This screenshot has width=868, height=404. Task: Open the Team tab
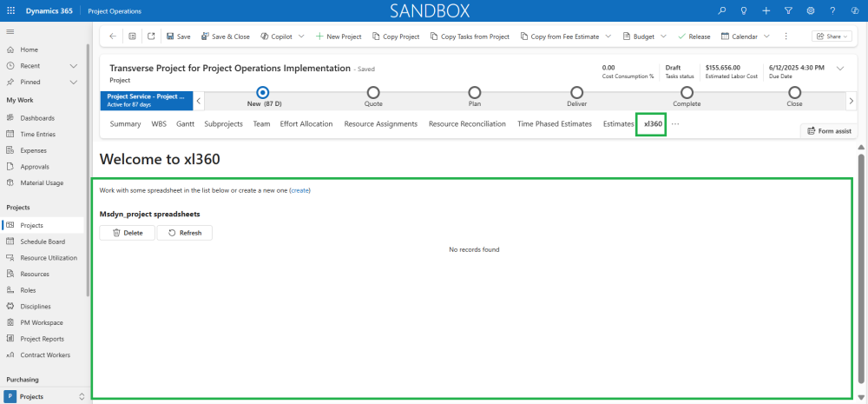click(x=262, y=124)
